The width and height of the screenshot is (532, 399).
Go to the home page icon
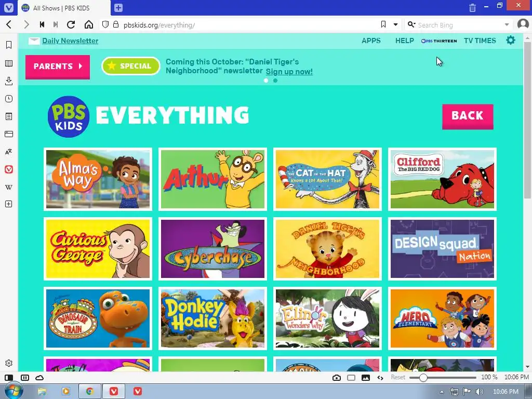tap(88, 24)
